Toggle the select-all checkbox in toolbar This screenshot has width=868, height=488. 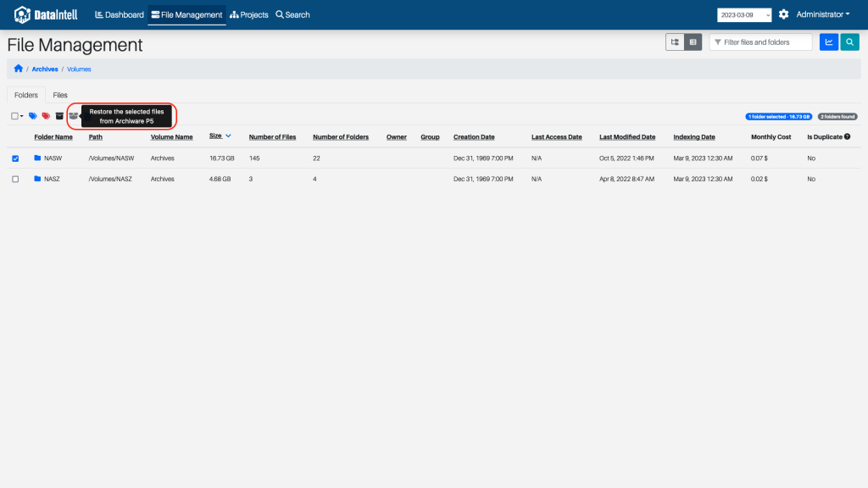pyautogui.click(x=14, y=116)
